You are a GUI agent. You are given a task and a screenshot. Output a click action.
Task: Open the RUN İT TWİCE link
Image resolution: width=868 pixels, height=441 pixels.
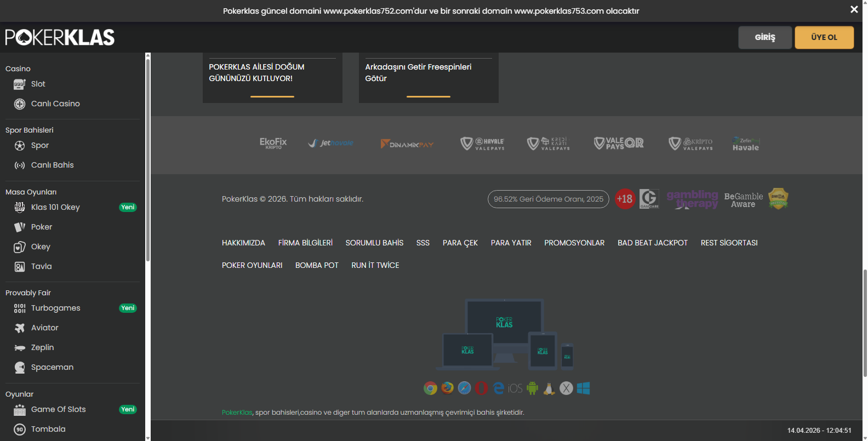pos(375,265)
